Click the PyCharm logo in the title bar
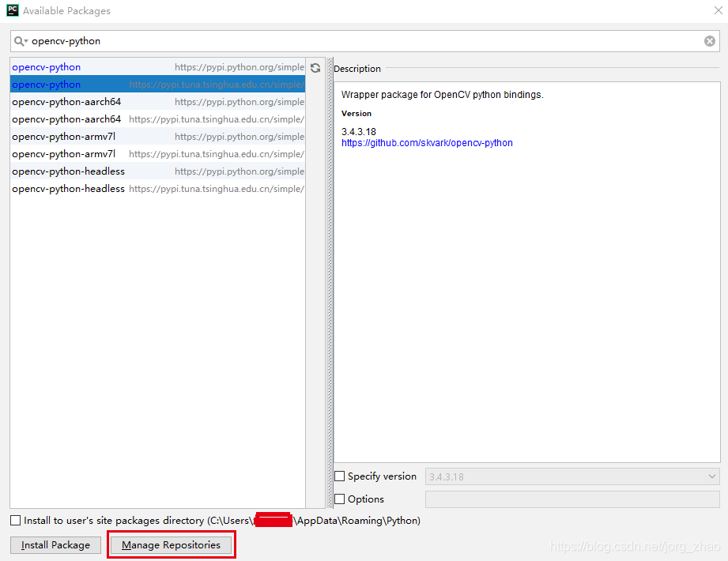Image resolution: width=728 pixels, height=561 pixels. click(x=13, y=10)
